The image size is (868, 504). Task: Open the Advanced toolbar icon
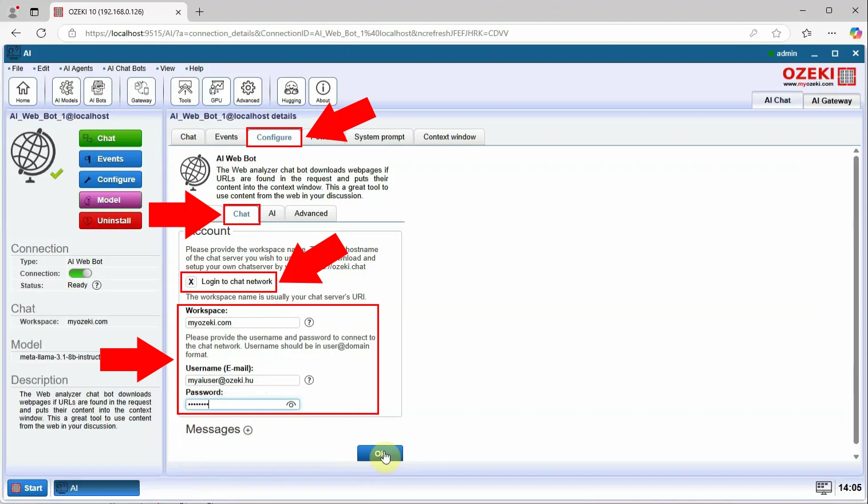click(x=248, y=91)
